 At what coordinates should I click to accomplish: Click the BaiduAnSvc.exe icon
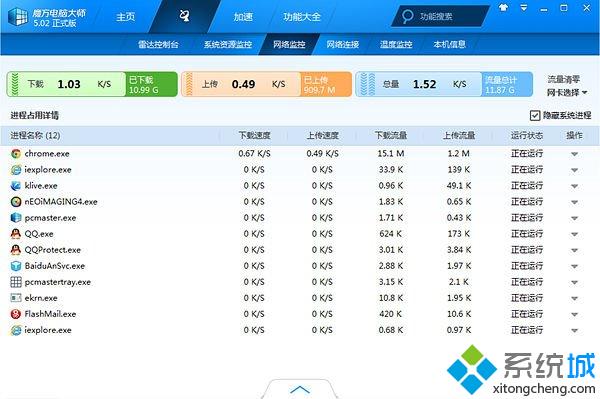pos(16,266)
